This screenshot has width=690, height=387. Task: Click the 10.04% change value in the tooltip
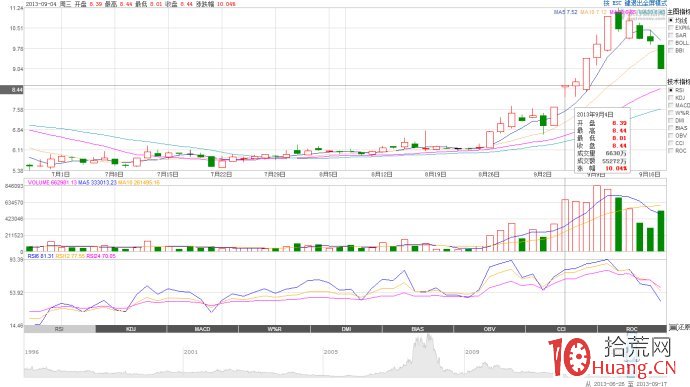(617, 168)
